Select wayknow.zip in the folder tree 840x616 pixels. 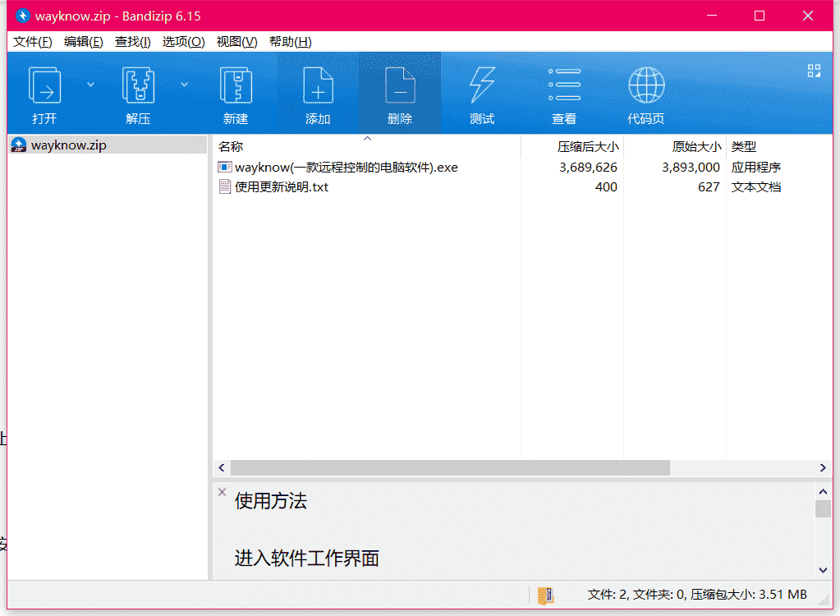[x=108, y=145]
